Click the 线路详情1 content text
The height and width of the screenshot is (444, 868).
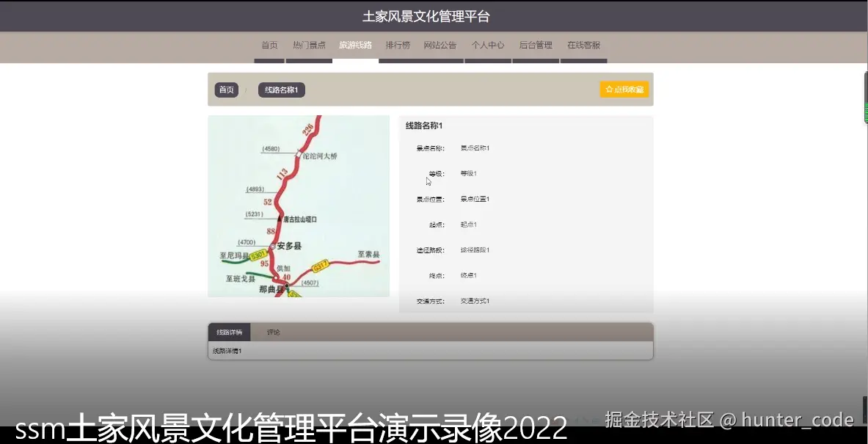click(x=227, y=351)
